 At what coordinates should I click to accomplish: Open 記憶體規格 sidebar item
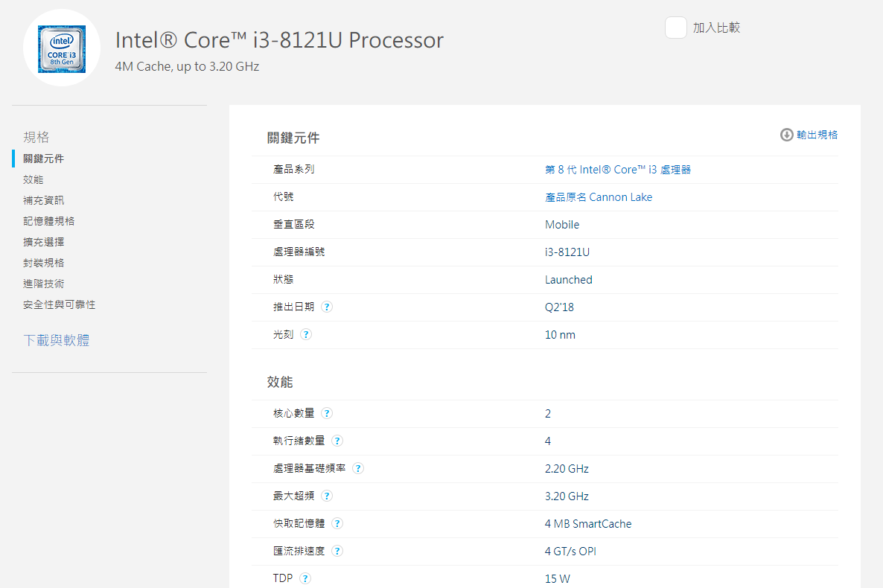coord(48,221)
